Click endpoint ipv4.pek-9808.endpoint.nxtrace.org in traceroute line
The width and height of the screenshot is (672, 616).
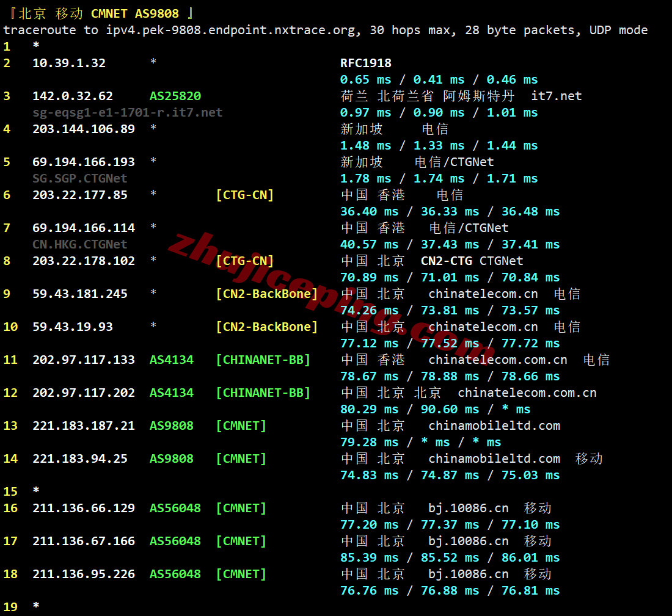(230, 30)
